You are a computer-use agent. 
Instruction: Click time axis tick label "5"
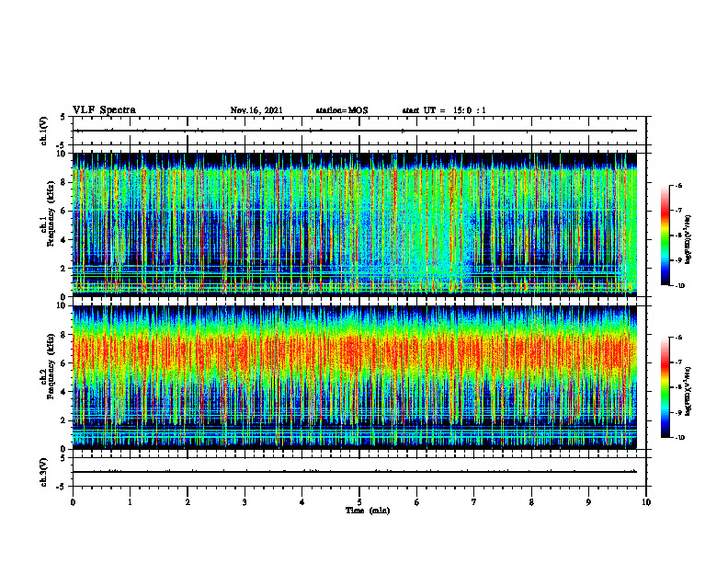[359, 502]
